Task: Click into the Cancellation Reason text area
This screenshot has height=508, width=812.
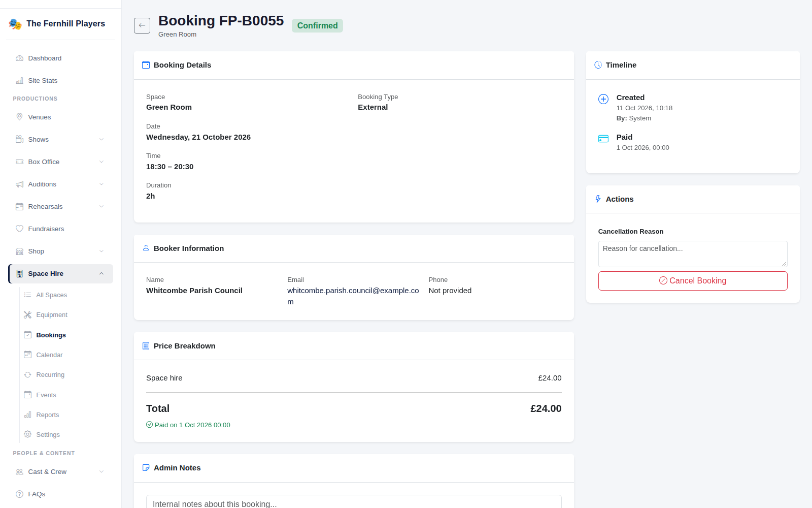Action: pos(693,254)
